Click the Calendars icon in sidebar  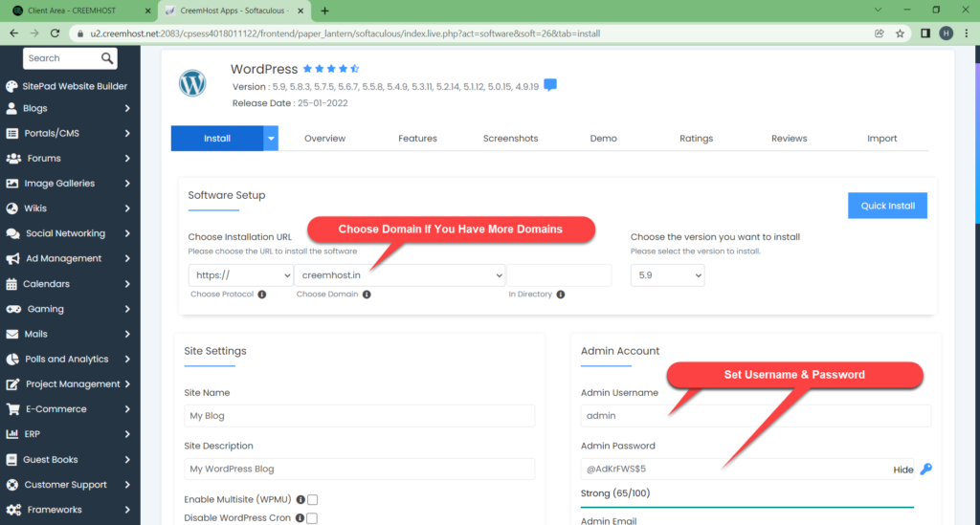(x=11, y=284)
